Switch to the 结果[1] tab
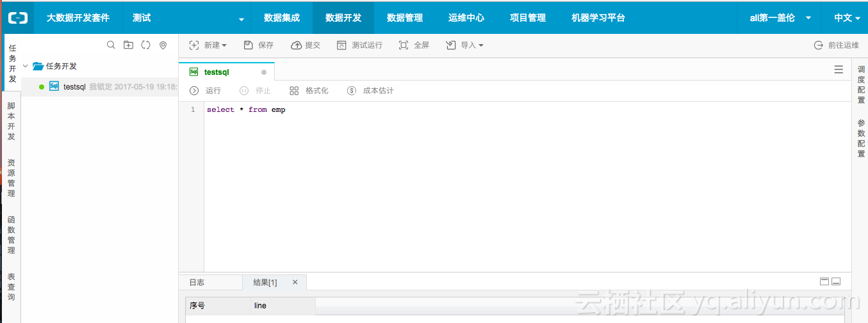868x323 pixels. [x=265, y=282]
